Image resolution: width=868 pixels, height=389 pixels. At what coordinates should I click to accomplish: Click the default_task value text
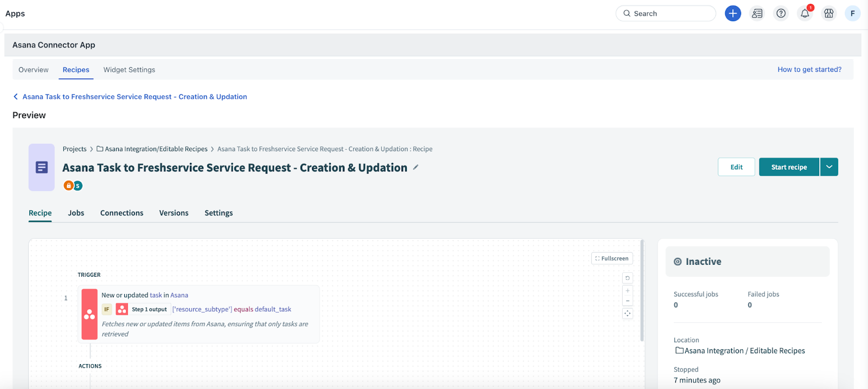[273, 309]
